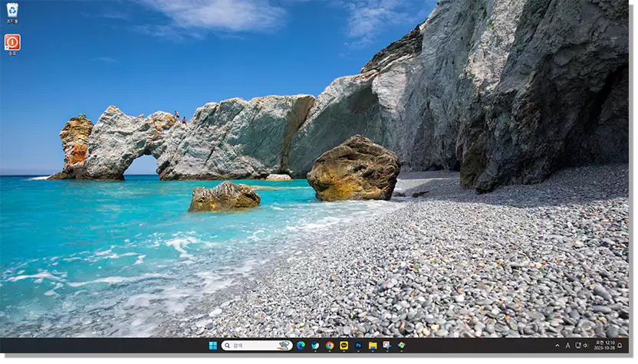Open File Explorer from the taskbar

pyautogui.click(x=373, y=346)
